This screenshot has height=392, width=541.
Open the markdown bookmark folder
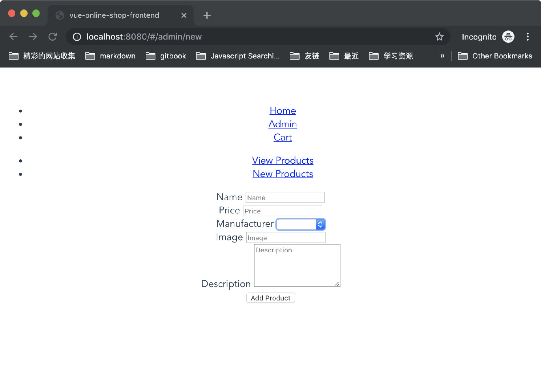point(110,56)
